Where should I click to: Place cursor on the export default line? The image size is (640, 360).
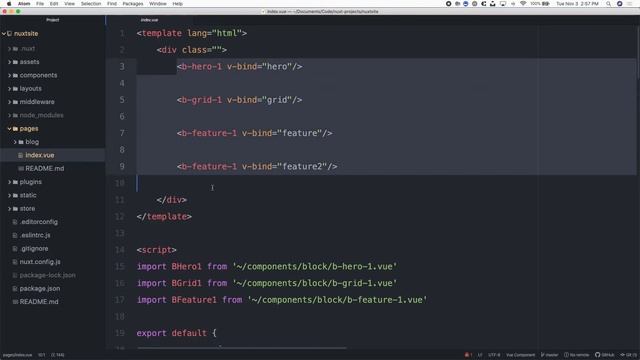coord(177,333)
